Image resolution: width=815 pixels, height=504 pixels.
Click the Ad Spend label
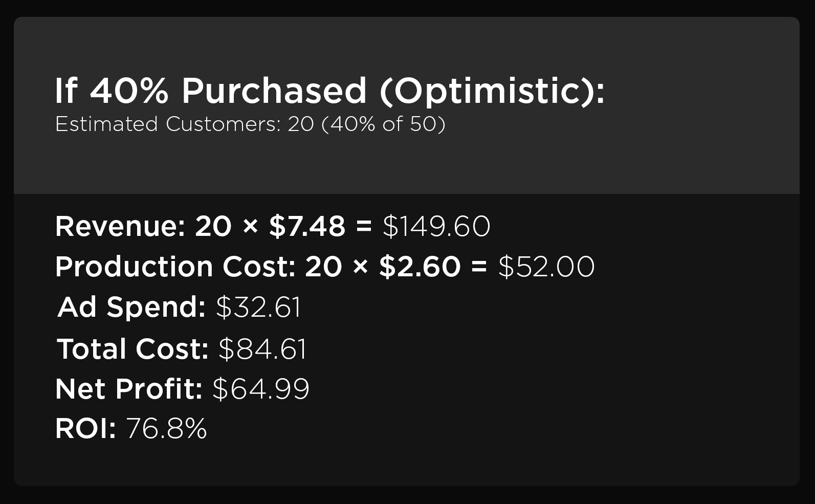(131, 307)
